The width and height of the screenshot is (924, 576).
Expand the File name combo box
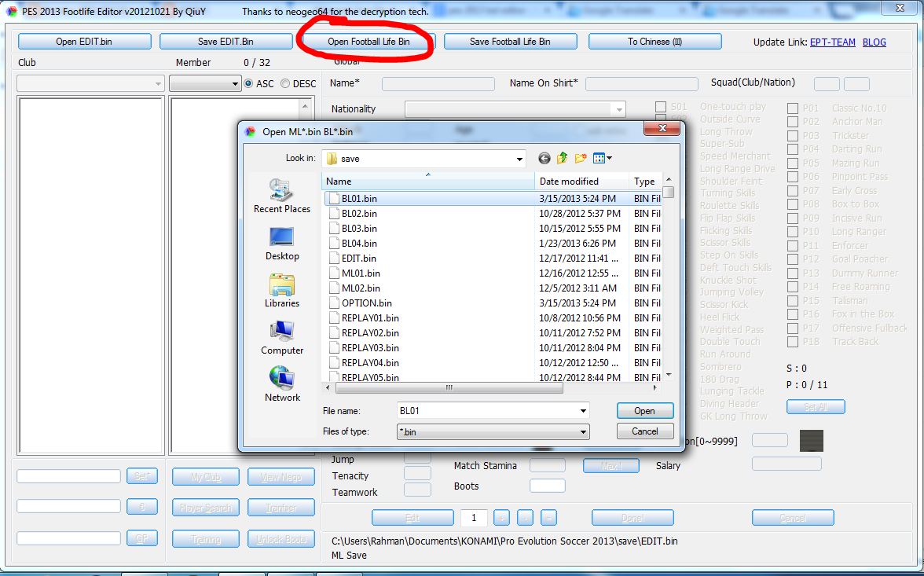583,411
